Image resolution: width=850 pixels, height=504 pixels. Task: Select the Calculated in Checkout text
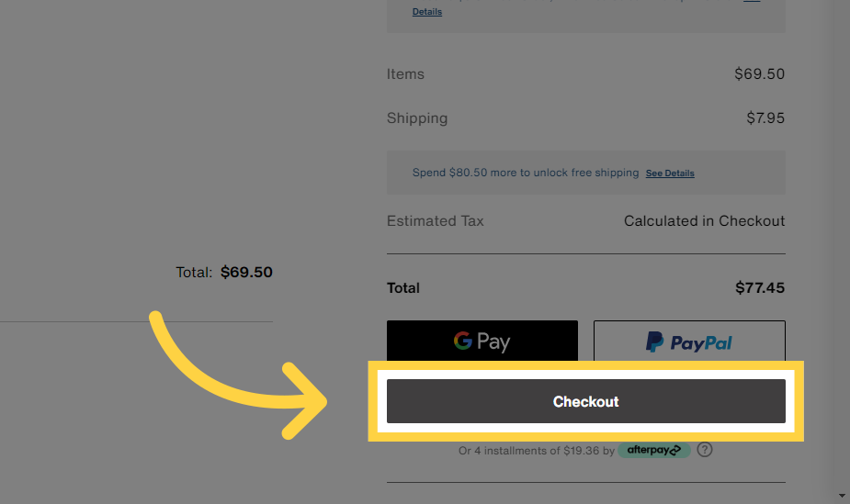704,221
